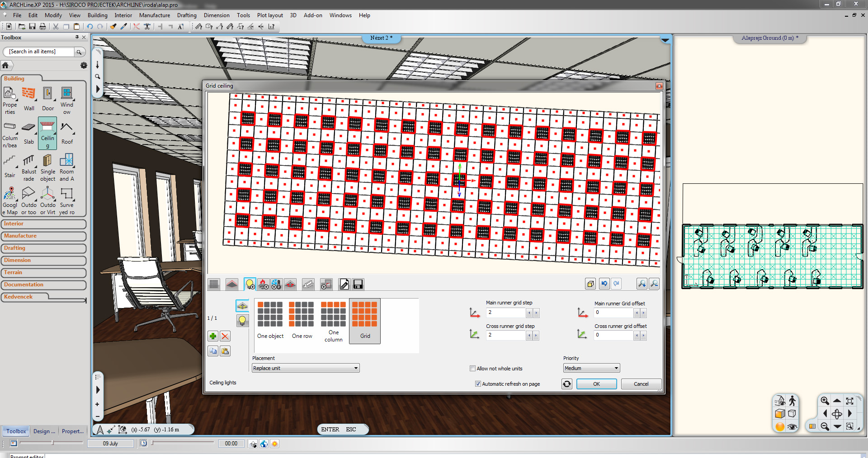Select the Grid layout option
Screen dimensions: 868x458
tap(365, 321)
